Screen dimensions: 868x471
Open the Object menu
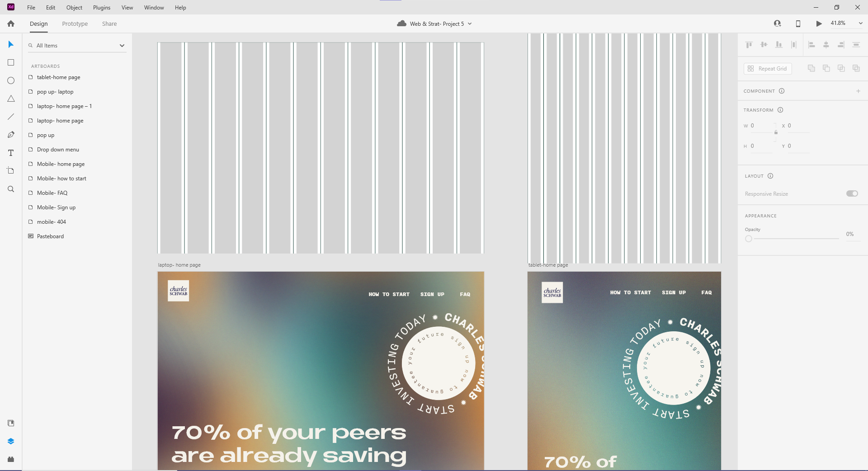pos(74,8)
